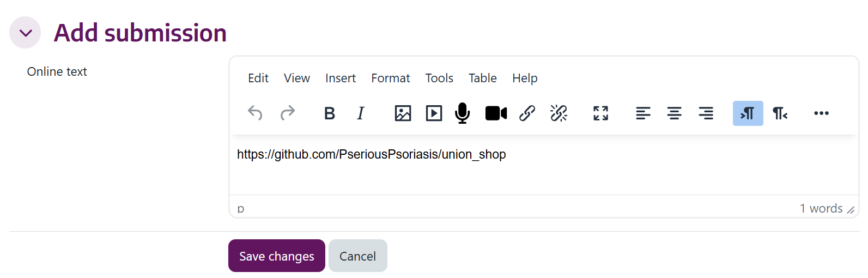Open the multimedia insert icon
868x278 pixels.
[x=434, y=113]
